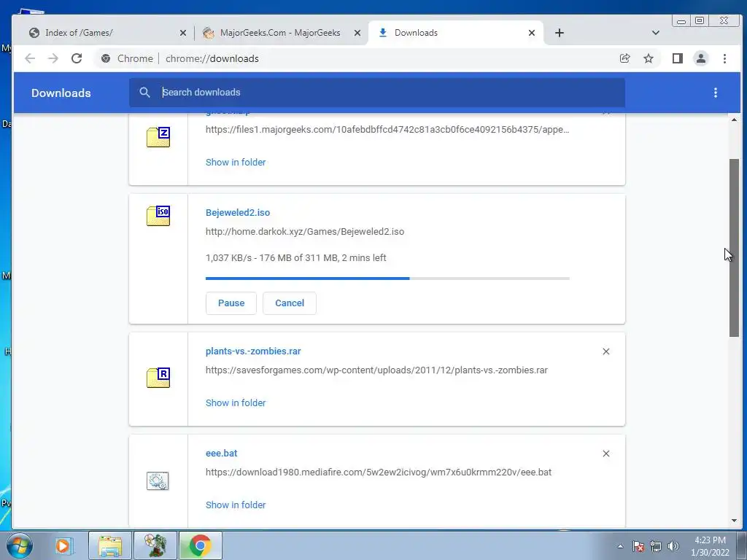Click the scrollbar down arrow
Viewport: 747px width, 560px height.
coord(734,521)
